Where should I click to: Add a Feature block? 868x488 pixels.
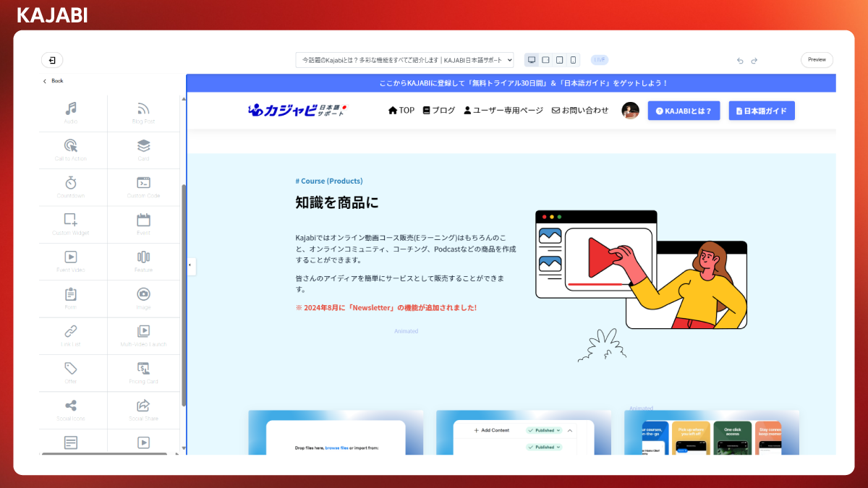[x=143, y=262]
